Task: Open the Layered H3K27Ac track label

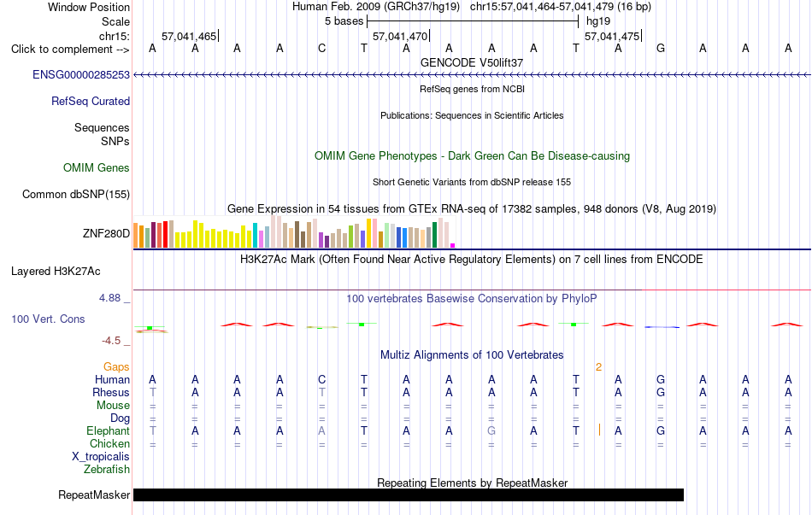Action: [x=56, y=272]
